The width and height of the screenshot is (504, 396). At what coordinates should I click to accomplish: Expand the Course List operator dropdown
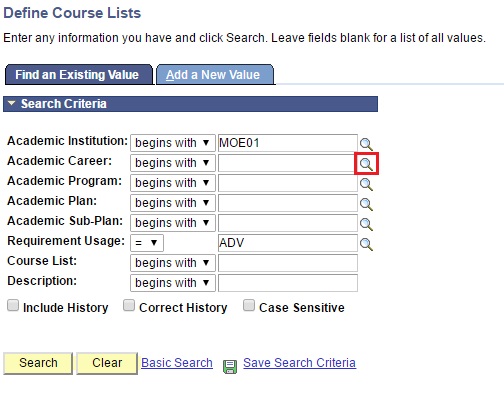[173, 263]
